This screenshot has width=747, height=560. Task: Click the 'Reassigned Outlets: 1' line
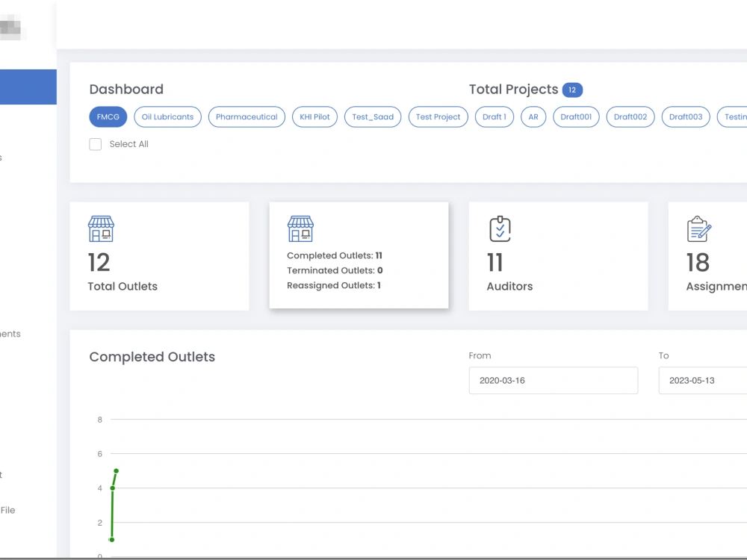pyautogui.click(x=333, y=285)
